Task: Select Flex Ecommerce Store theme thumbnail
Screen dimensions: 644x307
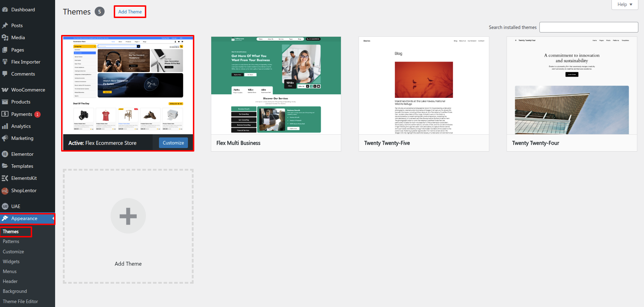Action: point(128,85)
